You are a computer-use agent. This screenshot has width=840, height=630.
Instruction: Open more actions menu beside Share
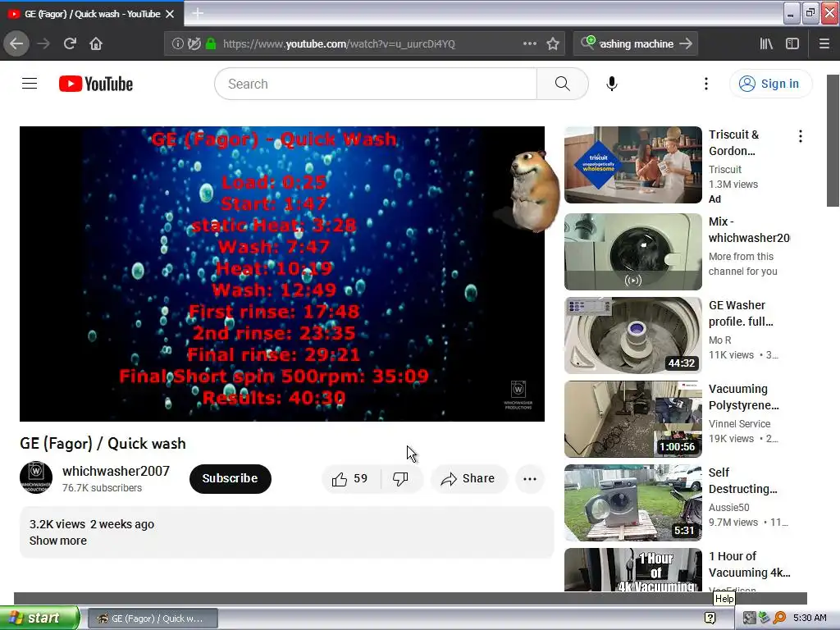pyautogui.click(x=530, y=479)
